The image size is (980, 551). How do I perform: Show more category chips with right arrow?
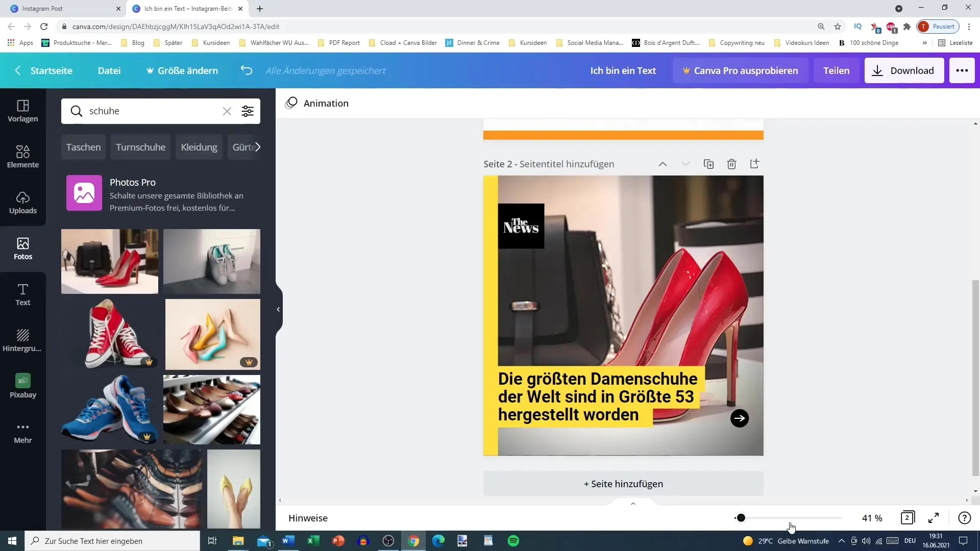tap(257, 147)
